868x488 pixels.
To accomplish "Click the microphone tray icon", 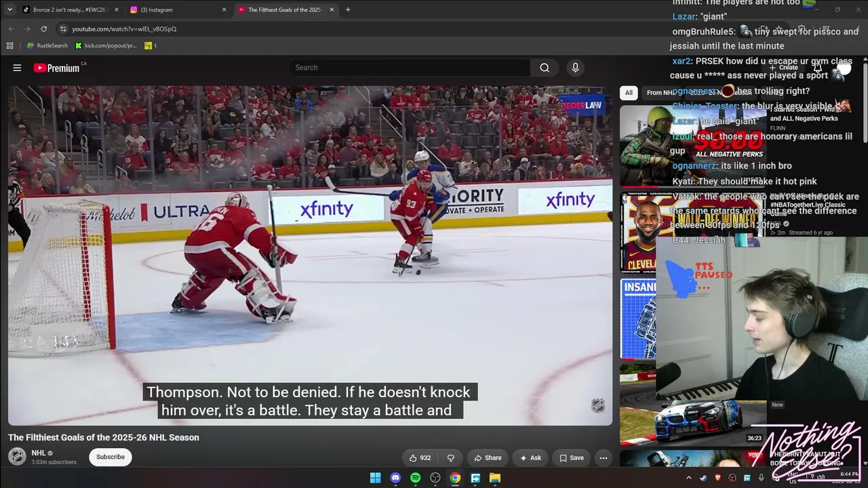I will click(x=762, y=478).
